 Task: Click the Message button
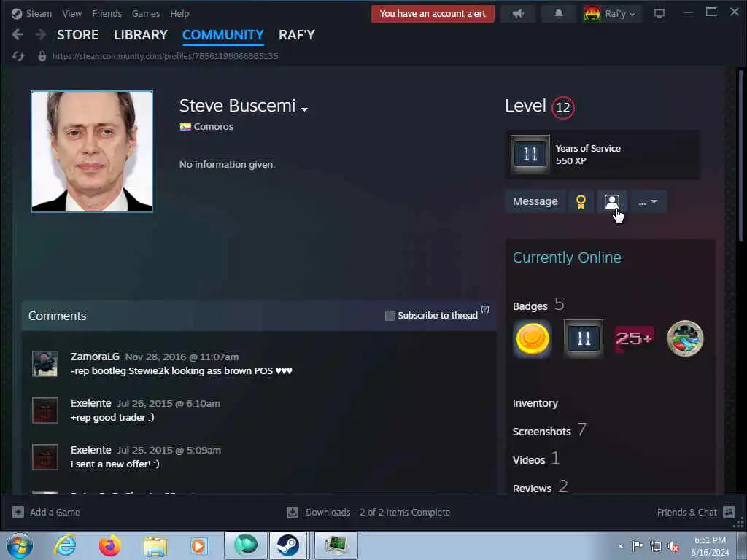[x=535, y=201]
